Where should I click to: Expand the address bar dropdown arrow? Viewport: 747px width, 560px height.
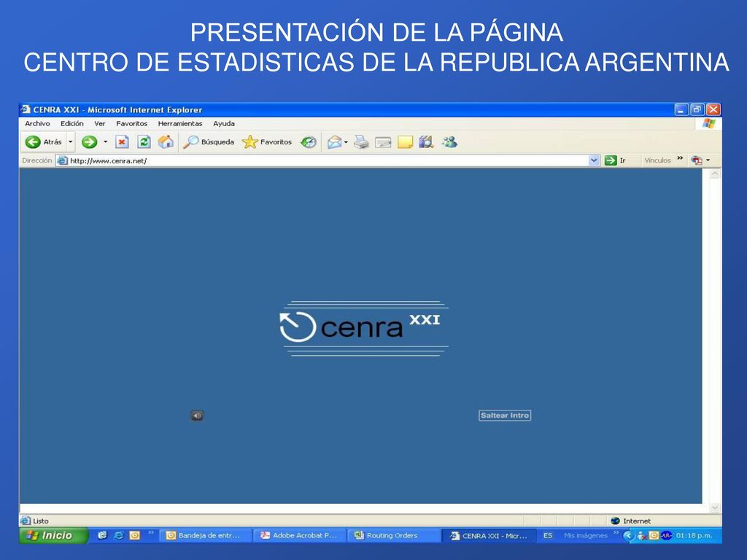point(594,160)
